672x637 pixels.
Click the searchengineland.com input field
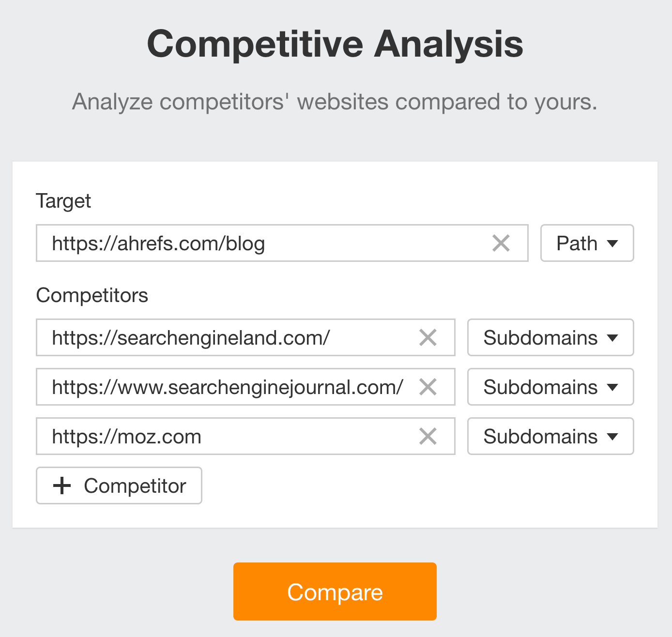(218, 337)
